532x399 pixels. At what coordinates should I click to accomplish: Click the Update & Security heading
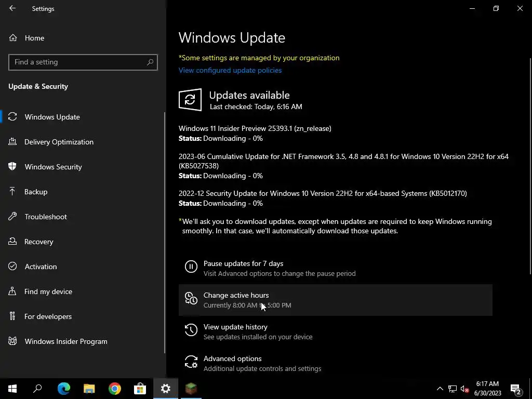pyautogui.click(x=38, y=86)
